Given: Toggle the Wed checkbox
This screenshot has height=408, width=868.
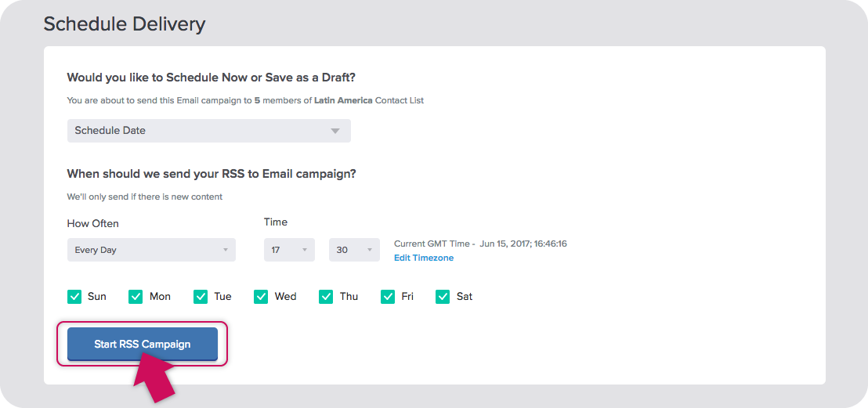Looking at the screenshot, I should (261, 297).
